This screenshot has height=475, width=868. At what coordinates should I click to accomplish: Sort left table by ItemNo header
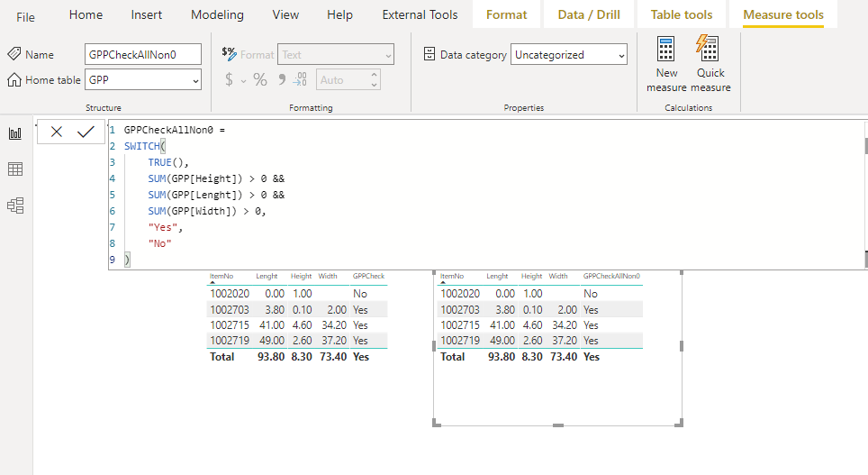point(222,276)
